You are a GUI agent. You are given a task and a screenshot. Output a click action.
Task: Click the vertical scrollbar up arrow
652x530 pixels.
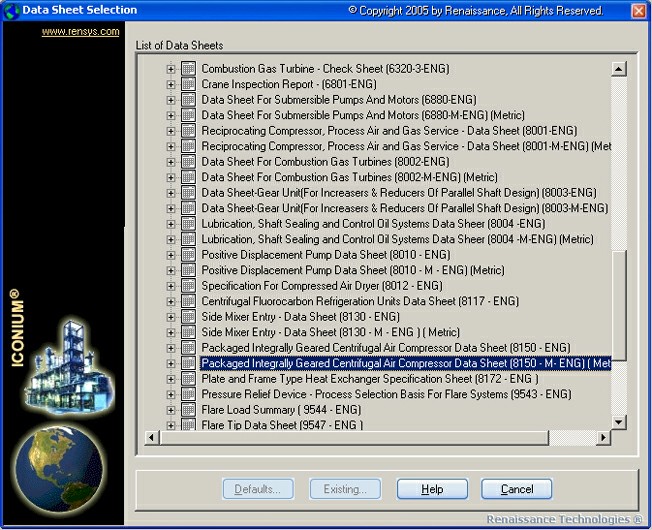coord(619,69)
